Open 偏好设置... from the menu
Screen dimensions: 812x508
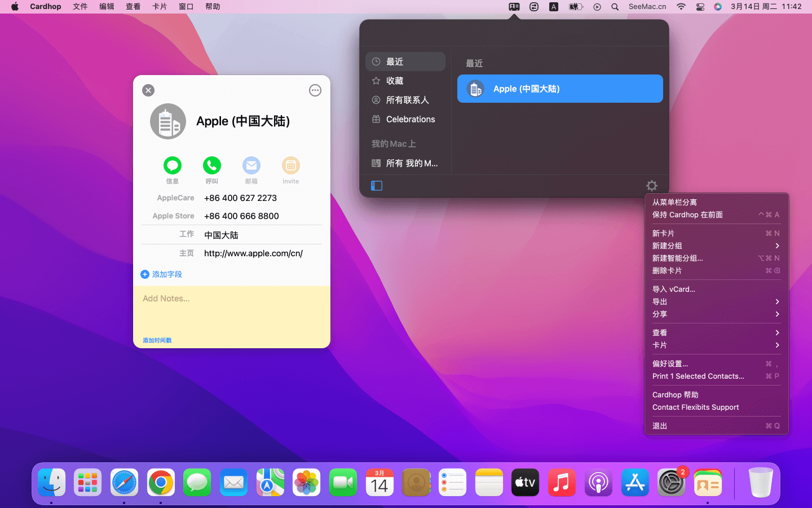tap(716, 364)
